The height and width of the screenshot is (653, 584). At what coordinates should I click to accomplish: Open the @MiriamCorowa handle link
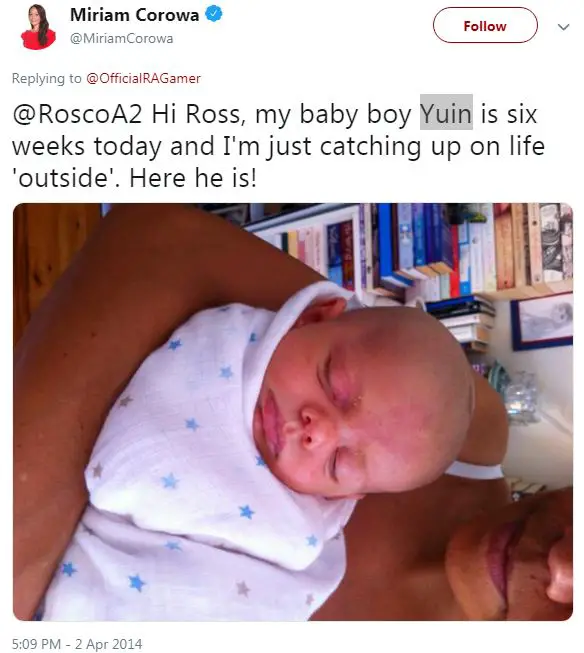point(121,38)
